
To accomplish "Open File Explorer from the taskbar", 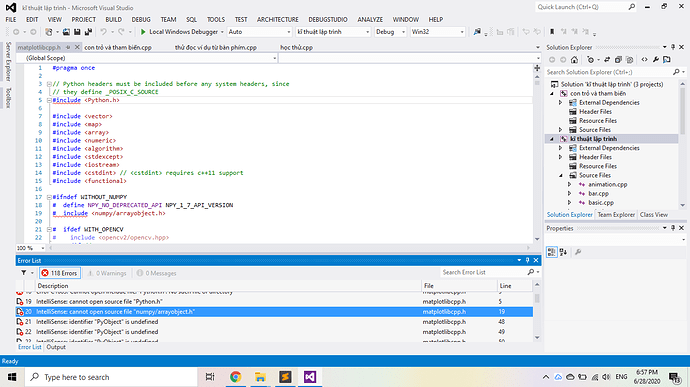I will coord(261,377).
